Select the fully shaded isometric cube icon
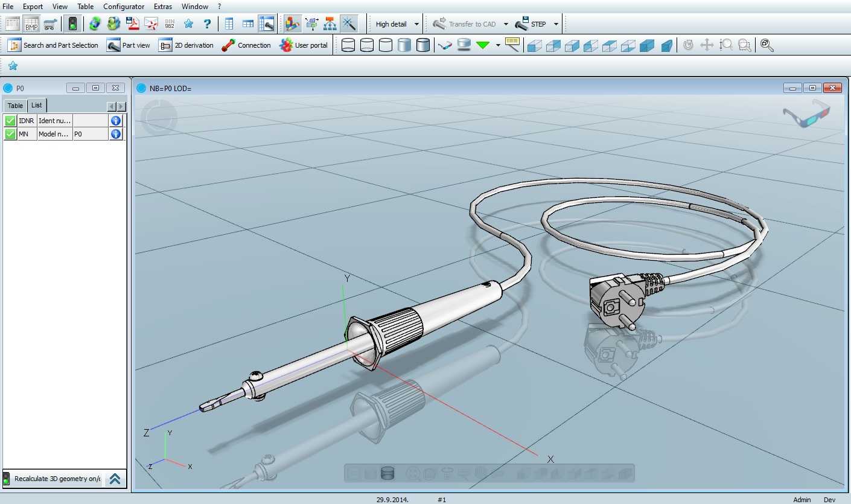The image size is (851, 504). pyautogui.click(x=647, y=45)
